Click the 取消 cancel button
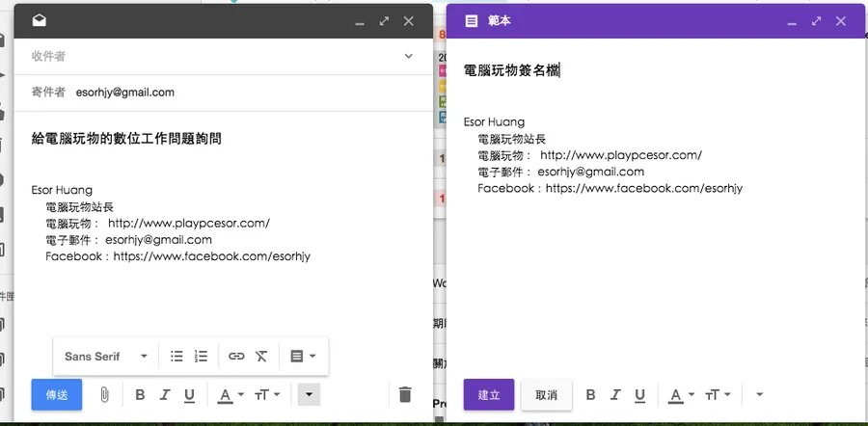Viewport: 868px width, 426px height. coord(547,394)
